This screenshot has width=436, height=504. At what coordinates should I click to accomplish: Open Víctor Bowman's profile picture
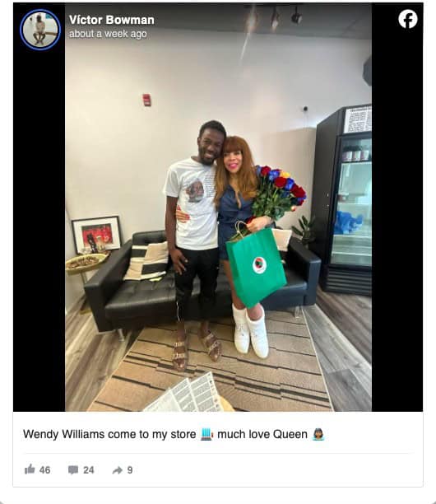click(x=40, y=30)
